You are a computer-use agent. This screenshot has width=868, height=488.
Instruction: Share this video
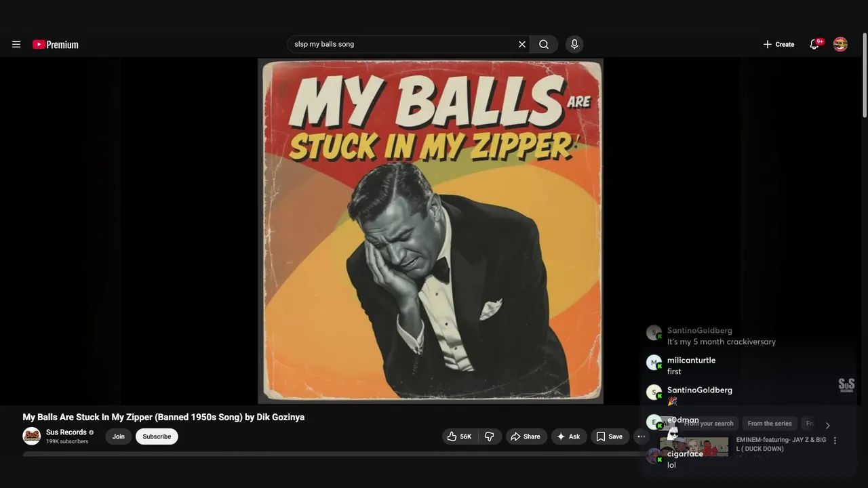[526, 436]
